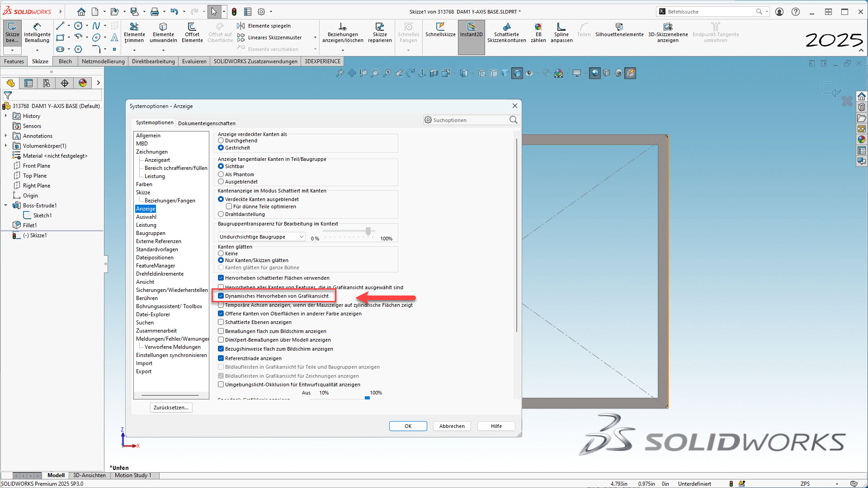Click the filter funnel icon in FeatureManager
The width and height of the screenshot is (868, 488).
pyautogui.click(x=8, y=95)
